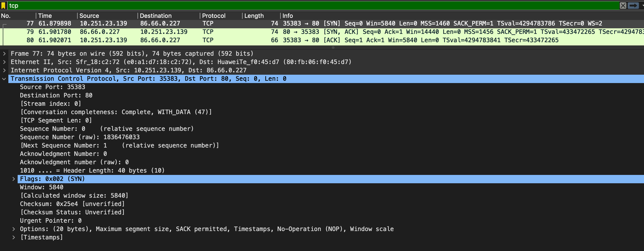This screenshot has width=644, height=251.
Task: Click the pane divider handle below packet list
Action: pos(333,48)
